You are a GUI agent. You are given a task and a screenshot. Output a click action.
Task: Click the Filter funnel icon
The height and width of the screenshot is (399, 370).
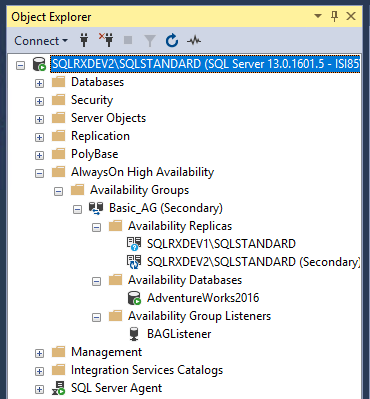(150, 41)
